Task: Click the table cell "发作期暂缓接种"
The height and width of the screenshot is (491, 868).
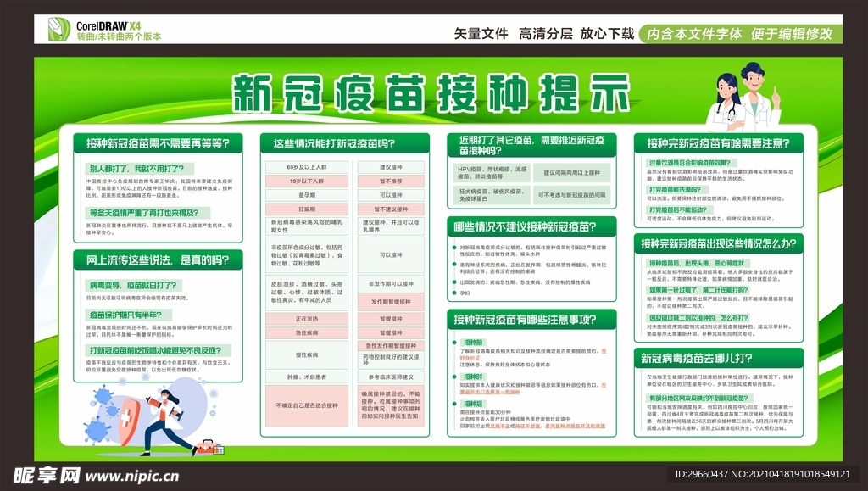Action: (x=391, y=302)
